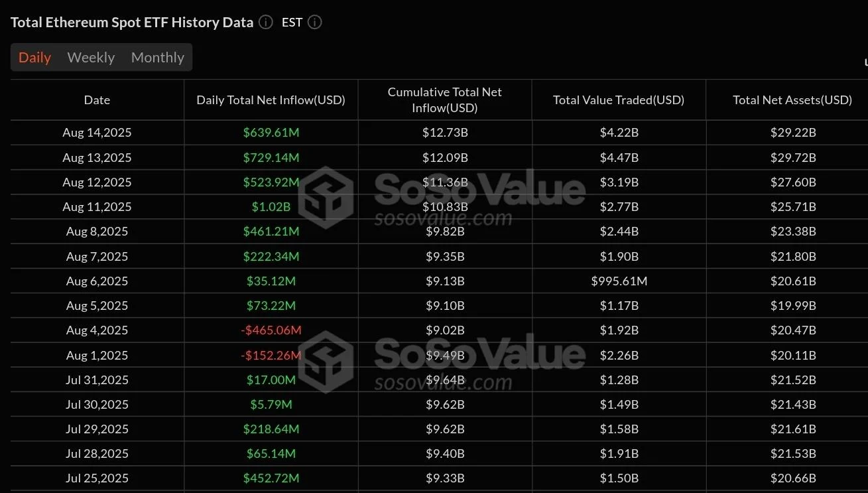Click the $729.14M inflow on Aug 13
This screenshot has width=868, height=493.
tap(271, 158)
